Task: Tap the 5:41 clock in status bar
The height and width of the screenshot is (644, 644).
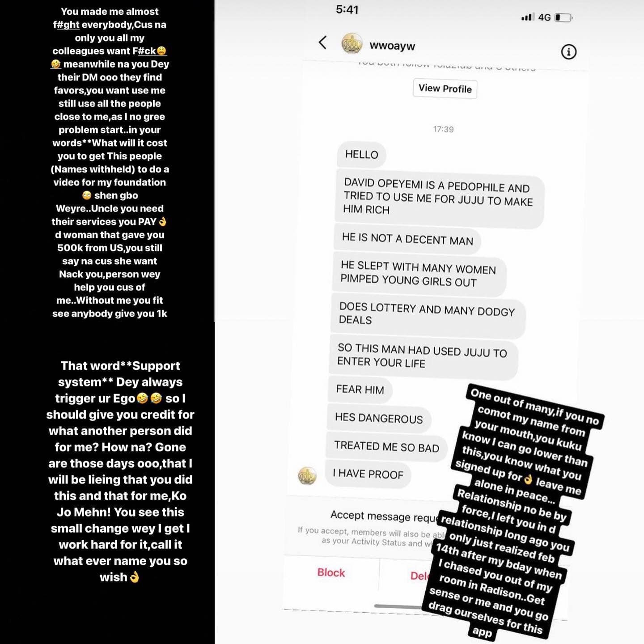Action: coord(347,9)
